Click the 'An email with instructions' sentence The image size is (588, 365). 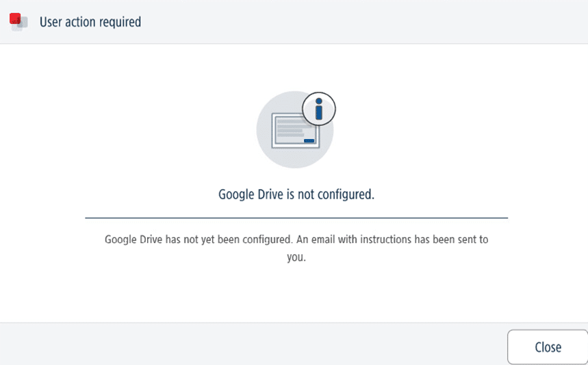click(x=392, y=239)
